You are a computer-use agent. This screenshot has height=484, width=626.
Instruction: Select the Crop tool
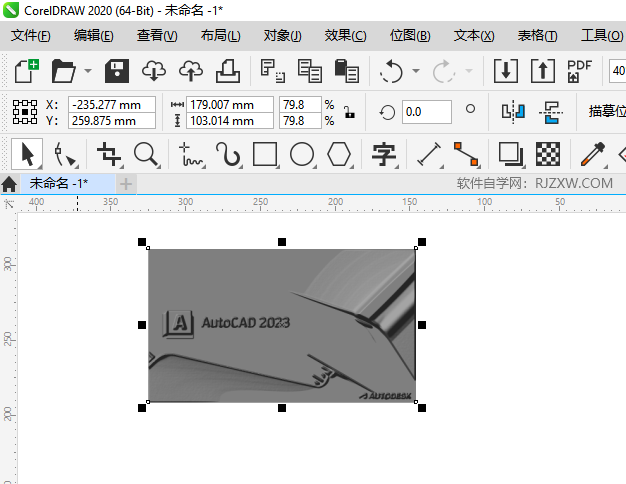coord(109,154)
